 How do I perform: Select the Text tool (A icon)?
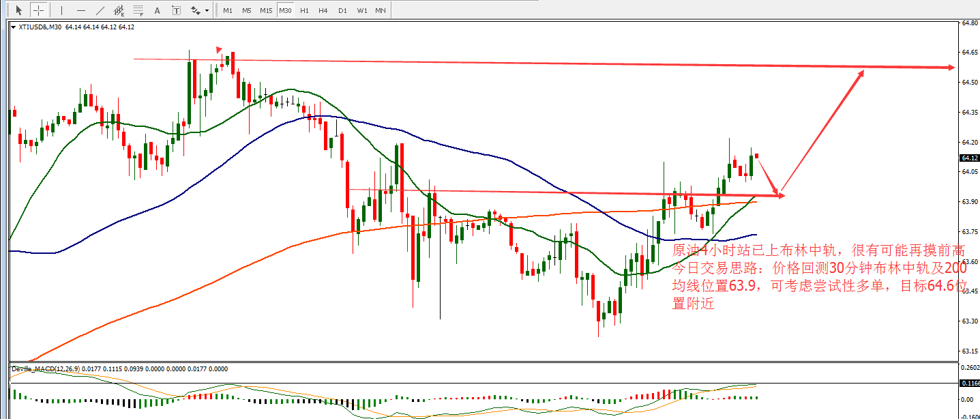coord(158,10)
